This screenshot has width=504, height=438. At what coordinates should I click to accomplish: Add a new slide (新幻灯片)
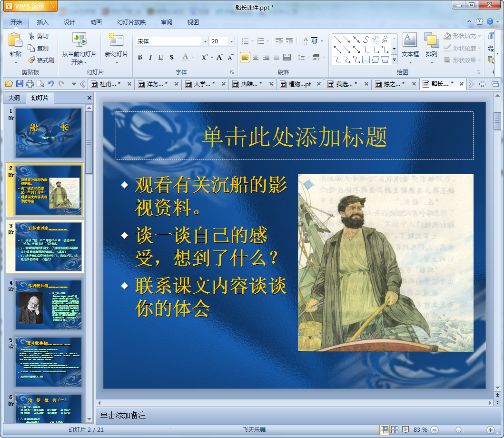coord(116,48)
